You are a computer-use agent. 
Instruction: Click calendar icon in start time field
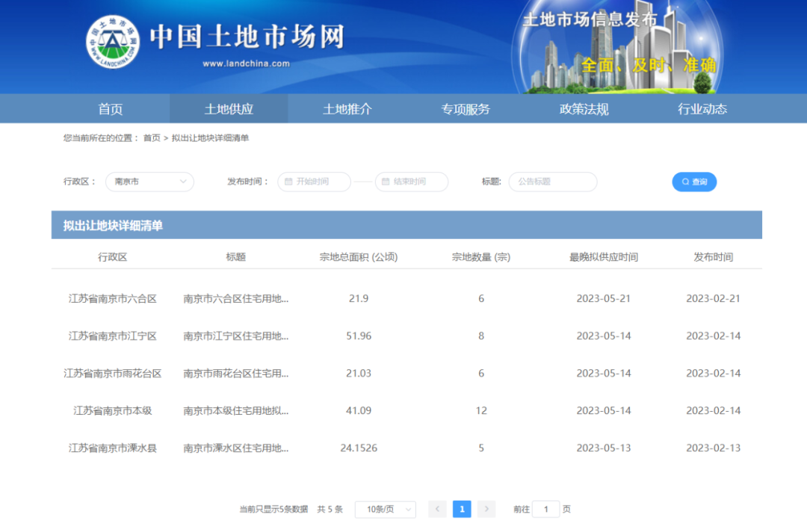point(288,182)
